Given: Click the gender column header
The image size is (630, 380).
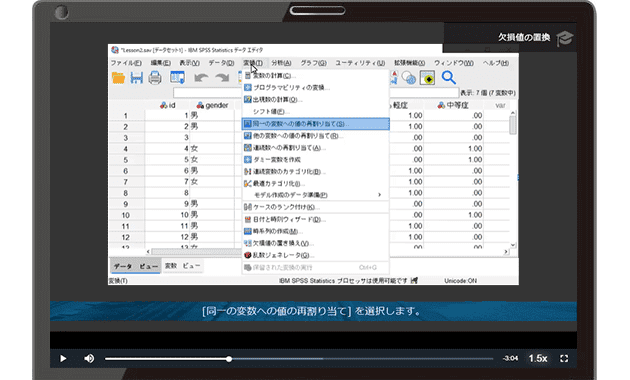Looking at the screenshot, I should coord(212,105).
